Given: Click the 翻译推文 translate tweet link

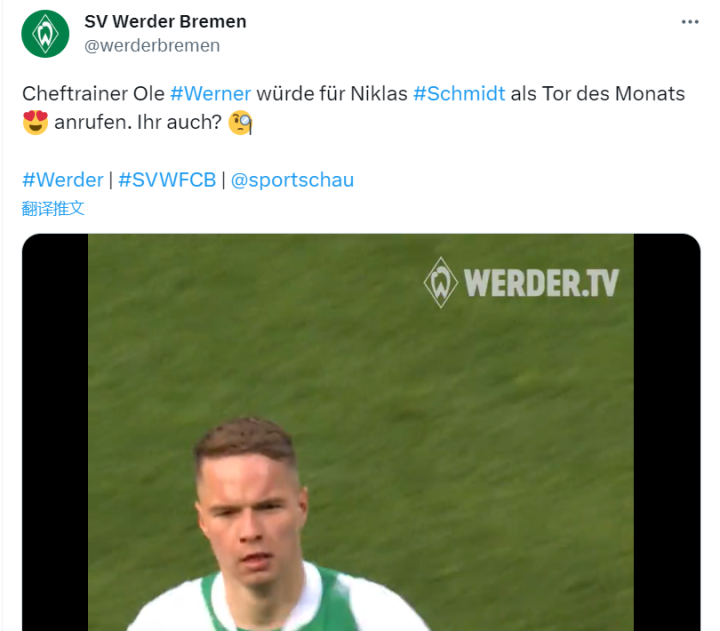Looking at the screenshot, I should (x=53, y=208).
